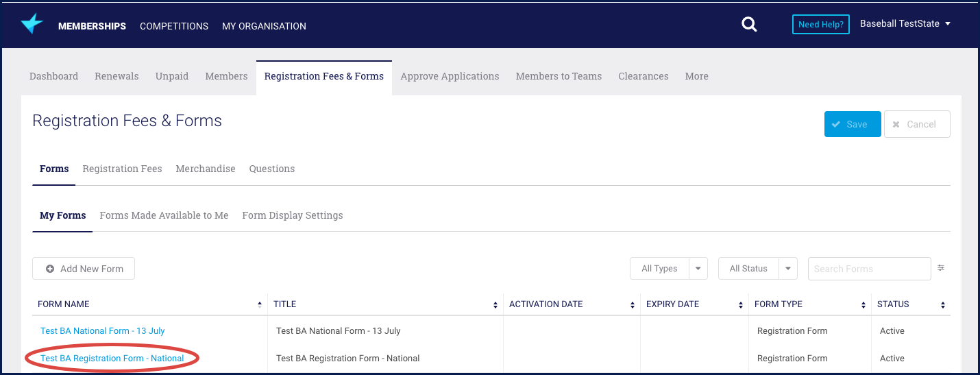Open the More tab menu
The width and height of the screenshot is (980, 375).
click(x=696, y=76)
